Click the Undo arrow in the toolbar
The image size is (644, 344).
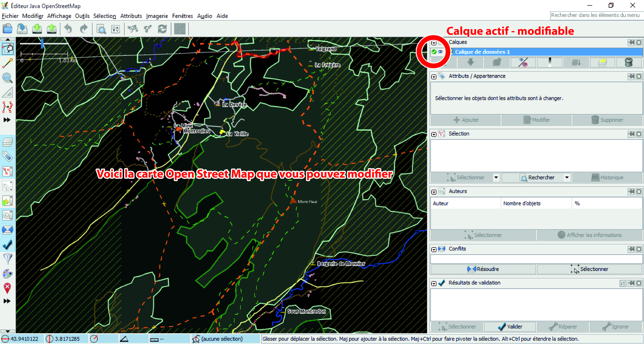click(x=68, y=29)
